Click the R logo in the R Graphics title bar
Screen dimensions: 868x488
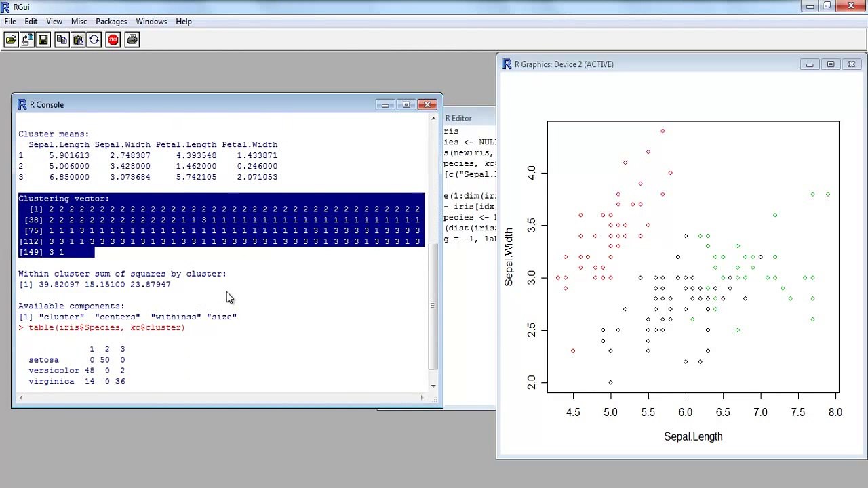click(x=507, y=64)
